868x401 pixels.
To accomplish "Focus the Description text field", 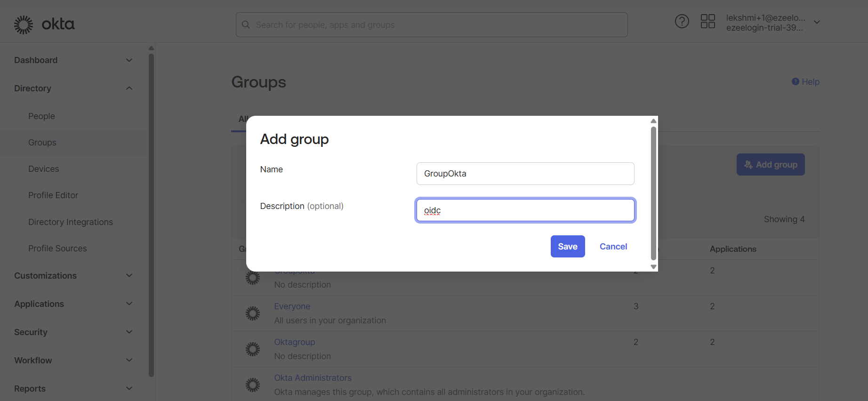I will click(x=525, y=210).
